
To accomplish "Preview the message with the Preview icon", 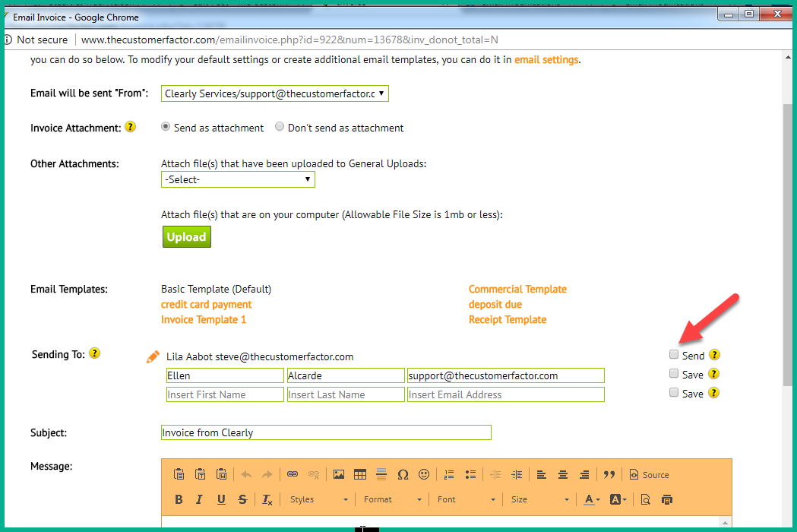I will point(646,499).
